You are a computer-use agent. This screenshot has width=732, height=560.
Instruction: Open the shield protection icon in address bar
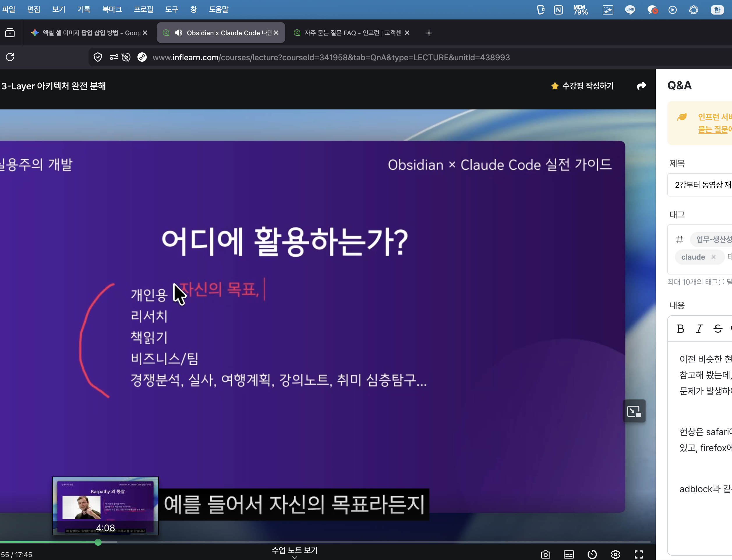(x=98, y=57)
